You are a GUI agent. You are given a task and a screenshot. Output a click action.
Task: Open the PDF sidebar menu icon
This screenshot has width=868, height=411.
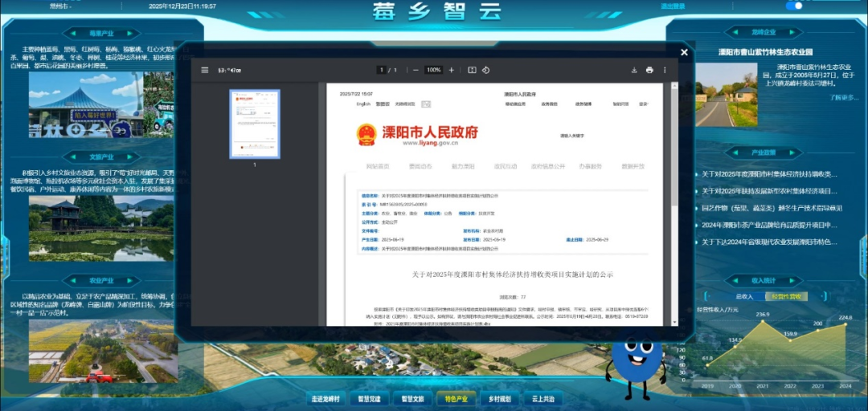tap(205, 70)
